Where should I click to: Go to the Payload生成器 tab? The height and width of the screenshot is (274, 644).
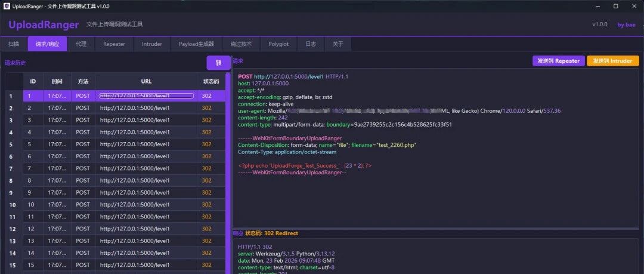(x=196, y=44)
